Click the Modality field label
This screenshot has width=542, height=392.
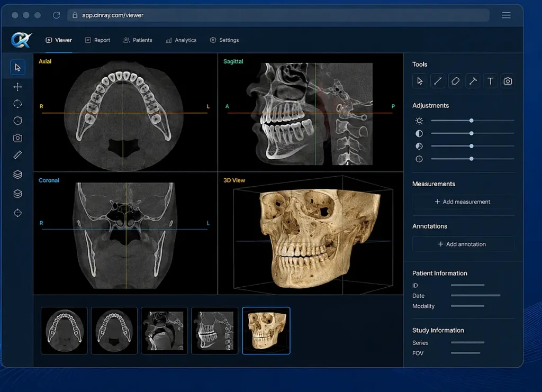pos(423,306)
